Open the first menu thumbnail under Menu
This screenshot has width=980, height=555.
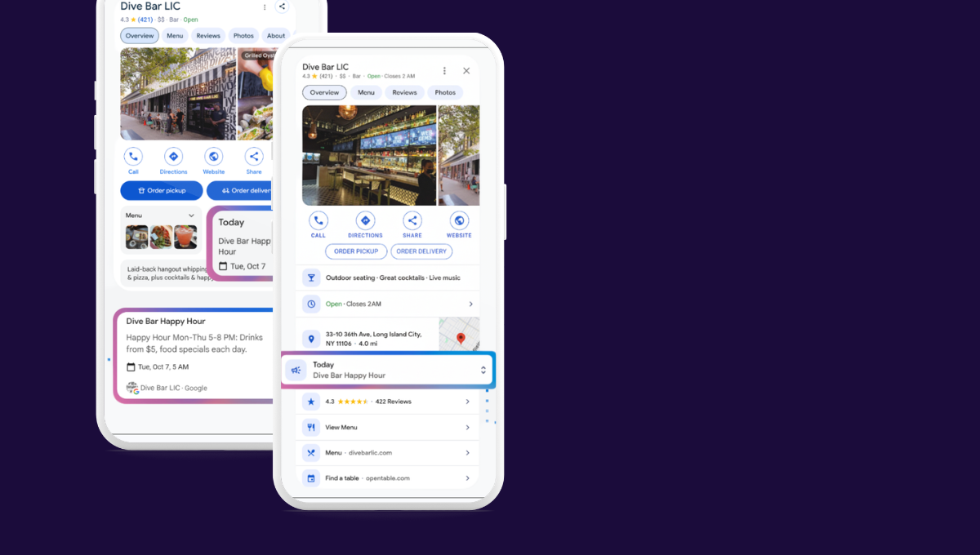[x=137, y=238]
